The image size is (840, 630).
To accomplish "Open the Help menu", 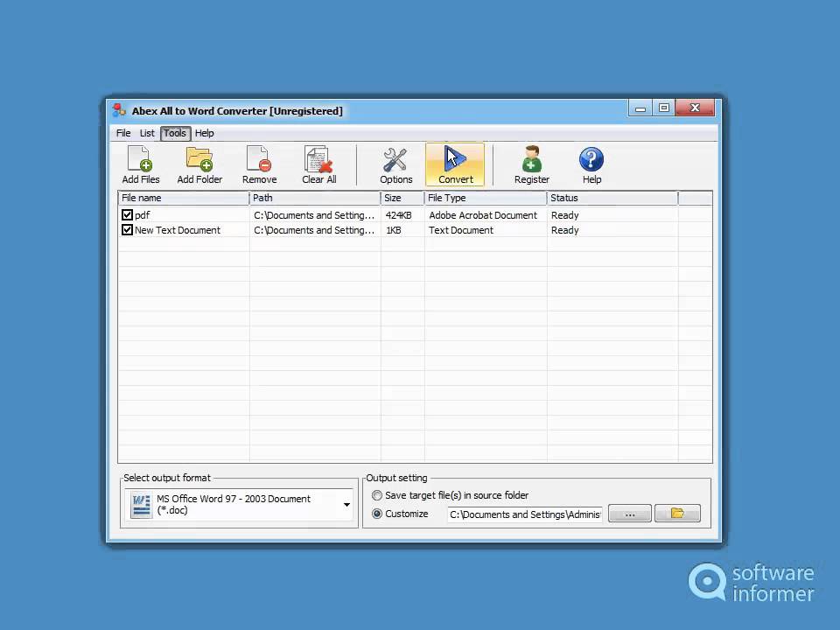I will click(x=204, y=133).
